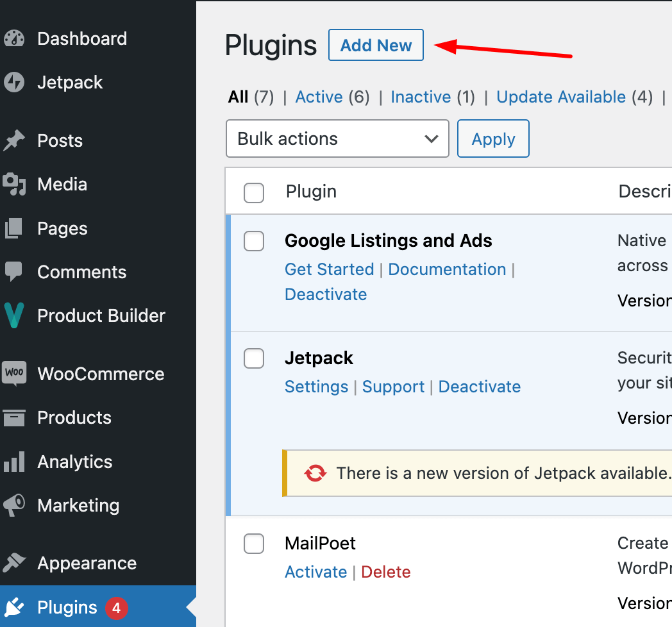Open Google Listings Documentation link
Image resolution: width=672 pixels, height=627 pixels.
point(447,269)
